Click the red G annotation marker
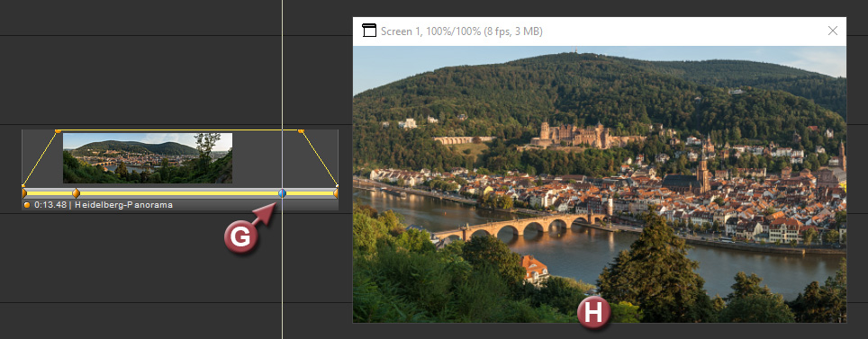 (x=240, y=237)
